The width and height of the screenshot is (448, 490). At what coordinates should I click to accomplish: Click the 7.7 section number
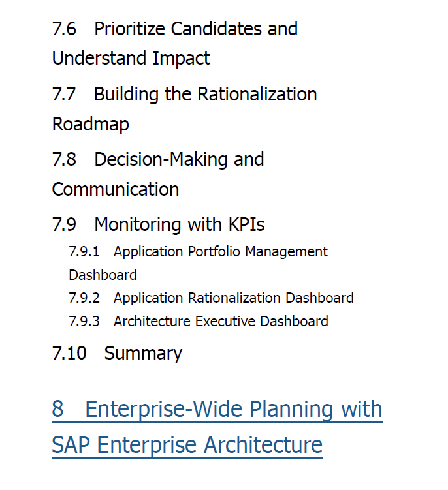64,95
